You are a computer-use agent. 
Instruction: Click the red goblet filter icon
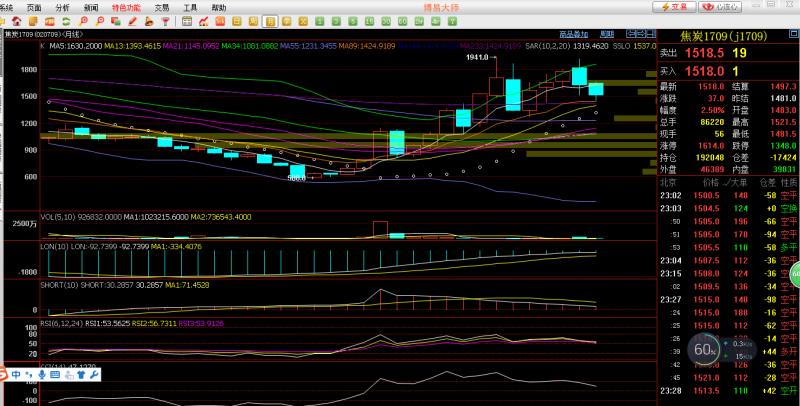tap(166, 21)
